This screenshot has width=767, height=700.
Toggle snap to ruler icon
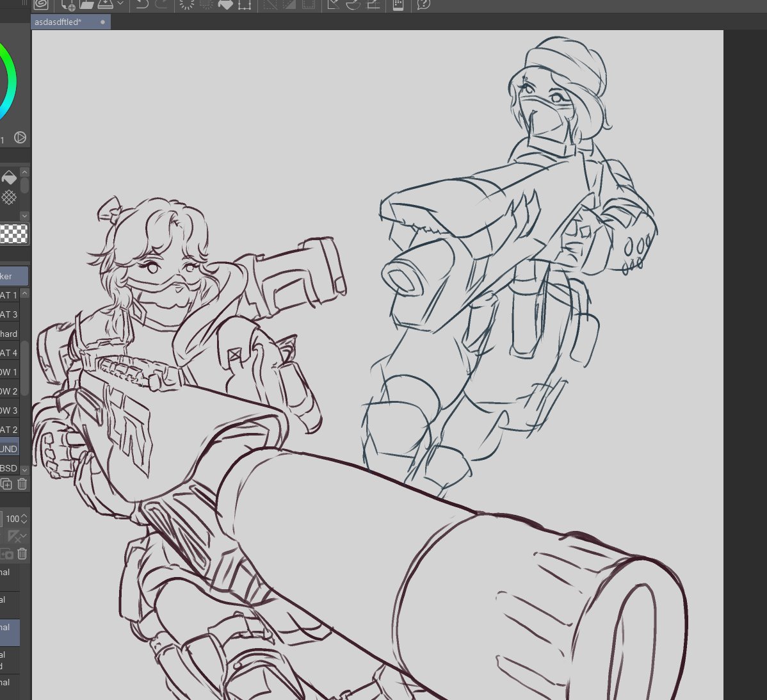[334, 4]
